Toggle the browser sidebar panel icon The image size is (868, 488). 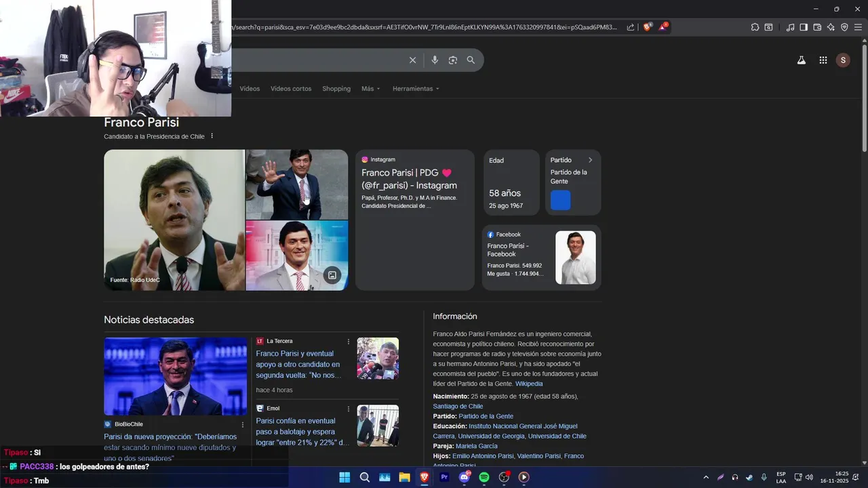click(804, 27)
